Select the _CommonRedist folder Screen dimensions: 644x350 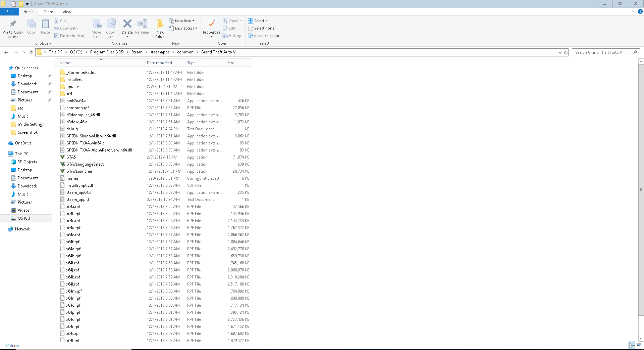pos(81,73)
